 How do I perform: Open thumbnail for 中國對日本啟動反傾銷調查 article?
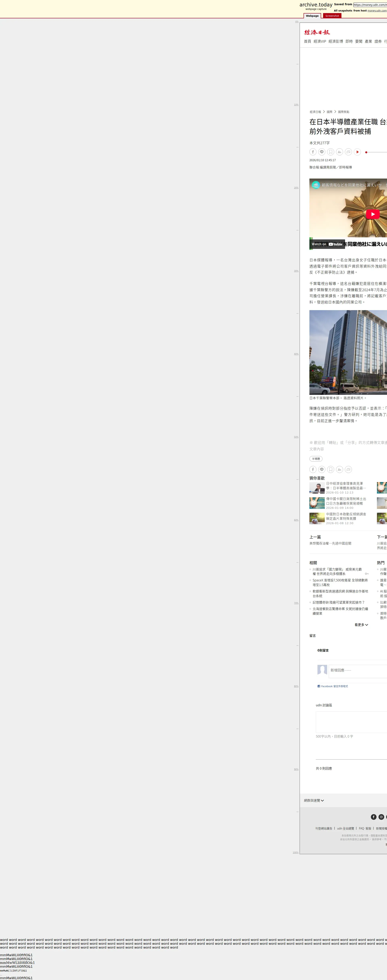pyautogui.click(x=317, y=518)
